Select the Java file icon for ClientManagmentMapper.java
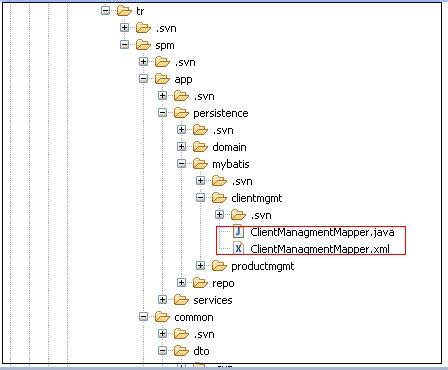The width and height of the screenshot is (448, 370). [x=239, y=232]
